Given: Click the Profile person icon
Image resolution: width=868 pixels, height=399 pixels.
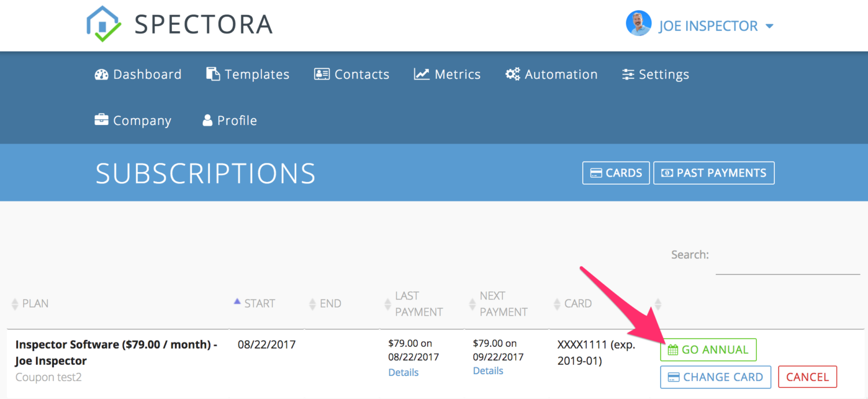Looking at the screenshot, I should click(x=207, y=120).
